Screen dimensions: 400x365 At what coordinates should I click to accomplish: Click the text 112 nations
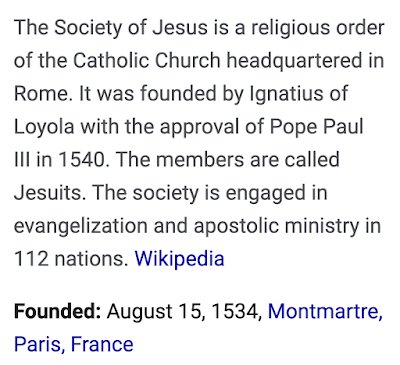point(71,259)
